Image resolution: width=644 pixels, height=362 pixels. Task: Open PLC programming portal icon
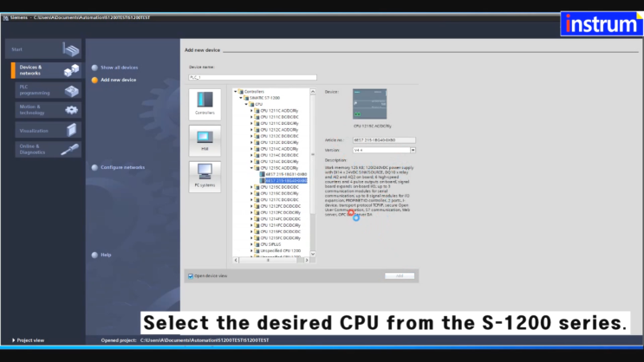(71, 90)
